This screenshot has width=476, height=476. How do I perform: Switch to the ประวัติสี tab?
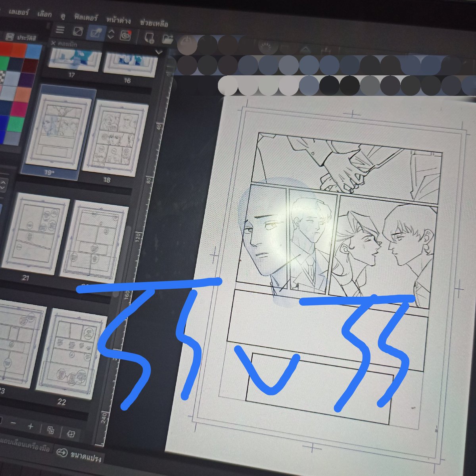point(26,38)
